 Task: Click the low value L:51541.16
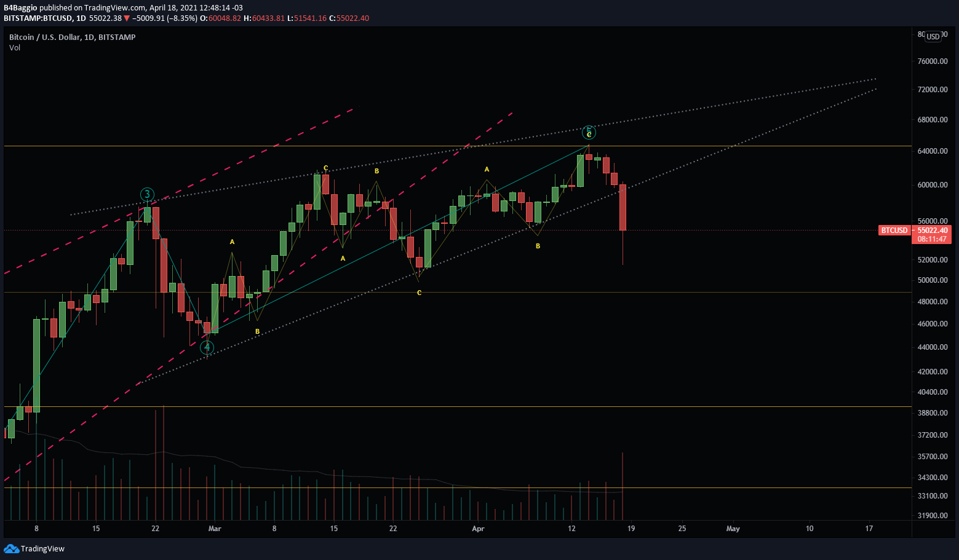click(307, 18)
